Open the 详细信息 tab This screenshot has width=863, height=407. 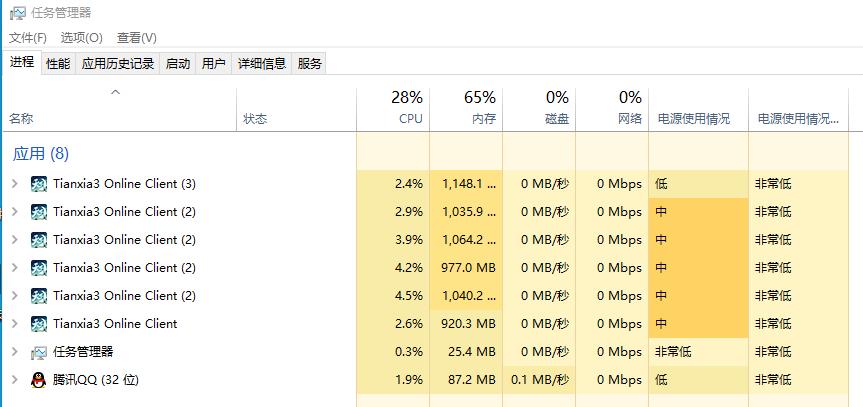262,64
